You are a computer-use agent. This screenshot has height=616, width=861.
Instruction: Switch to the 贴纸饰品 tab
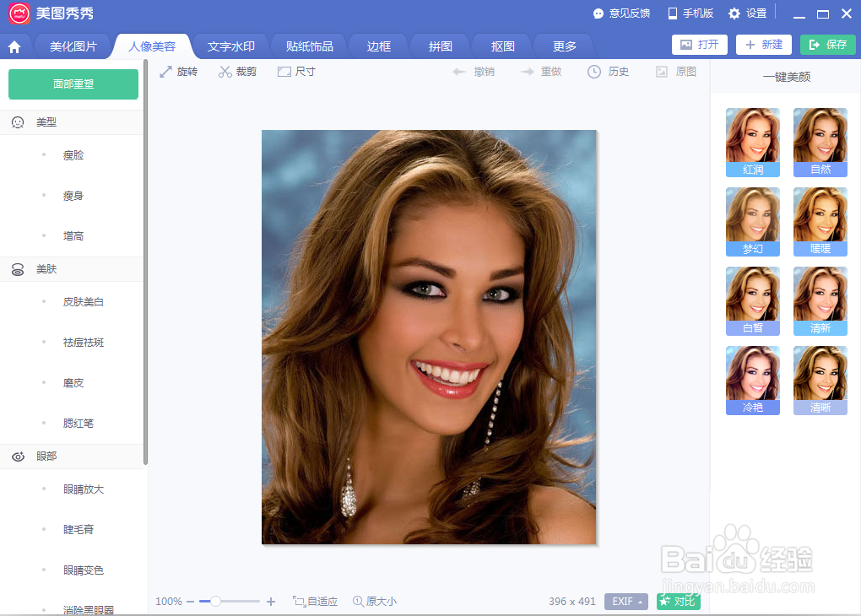pos(310,46)
